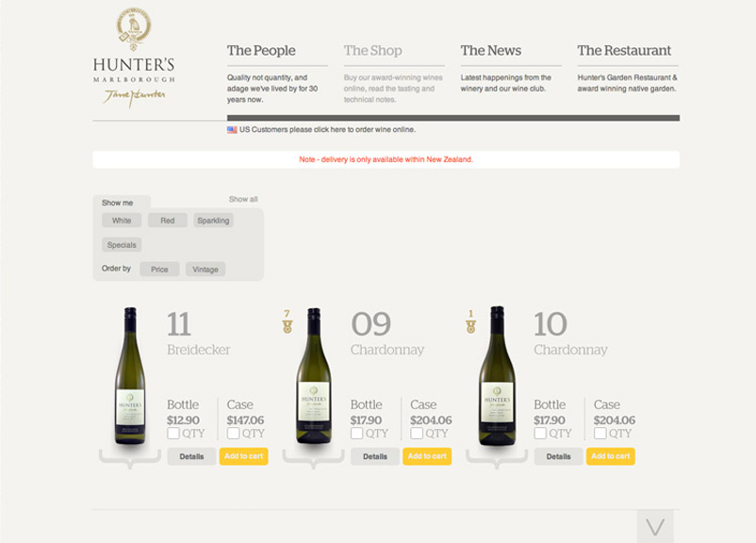This screenshot has width=756, height=543.
Task: Check the Bottle QTY box for Breidecker
Action: click(x=173, y=434)
